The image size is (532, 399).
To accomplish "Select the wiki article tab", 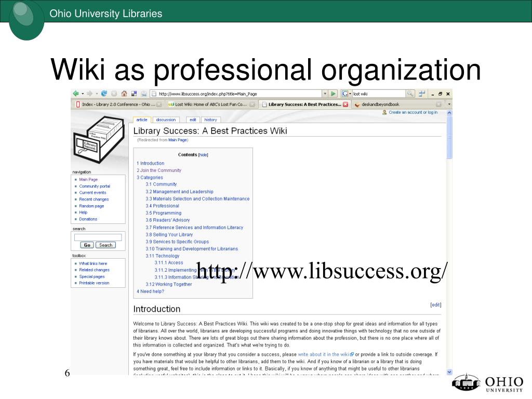I will tap(142, 120).
